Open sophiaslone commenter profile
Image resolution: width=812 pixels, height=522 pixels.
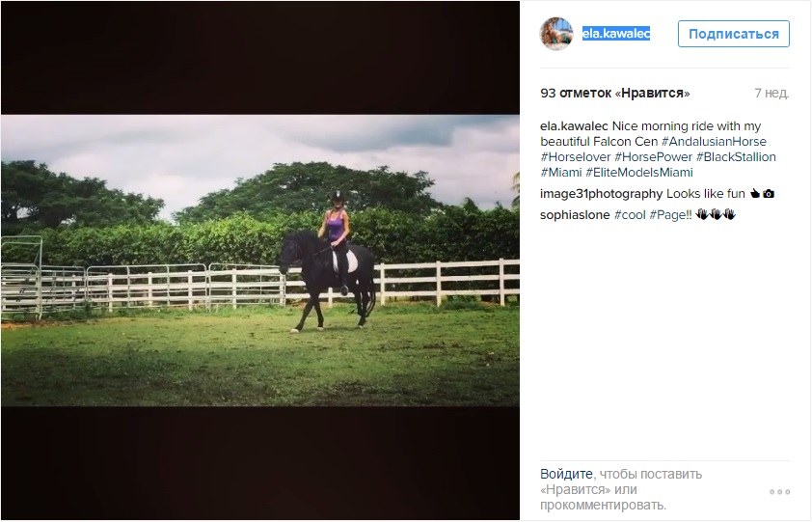tap(575, 214)
